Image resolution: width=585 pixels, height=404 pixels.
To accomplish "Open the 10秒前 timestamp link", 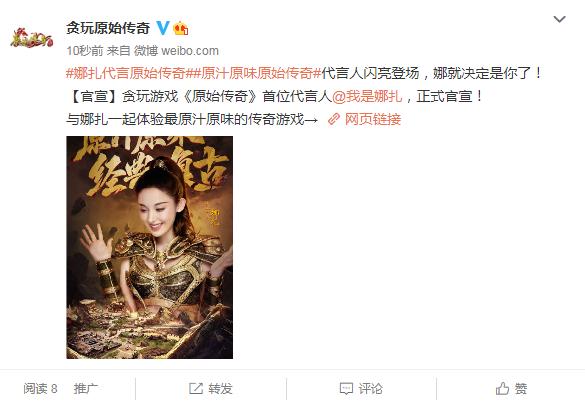I will click(x=85, y=51).
